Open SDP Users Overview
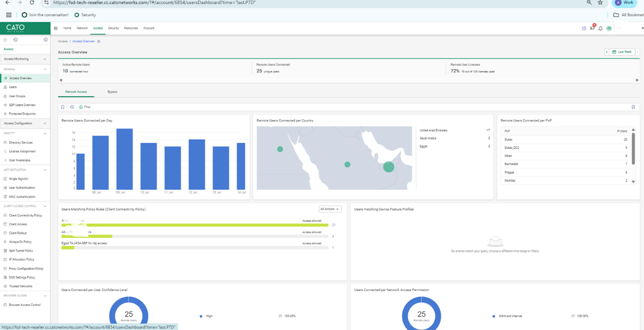Image resolution: width=644 pixels, height=330 pixels. [x=22, y=105]
